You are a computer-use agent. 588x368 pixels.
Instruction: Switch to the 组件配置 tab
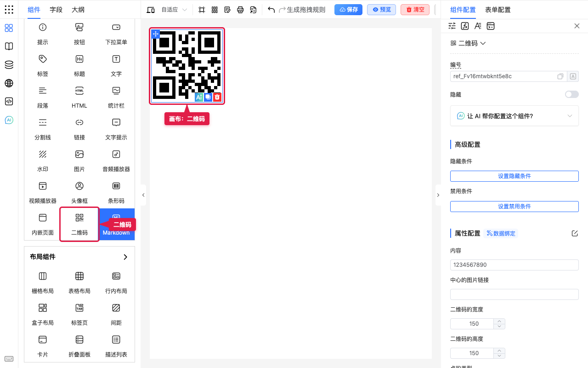pos(463,10)
